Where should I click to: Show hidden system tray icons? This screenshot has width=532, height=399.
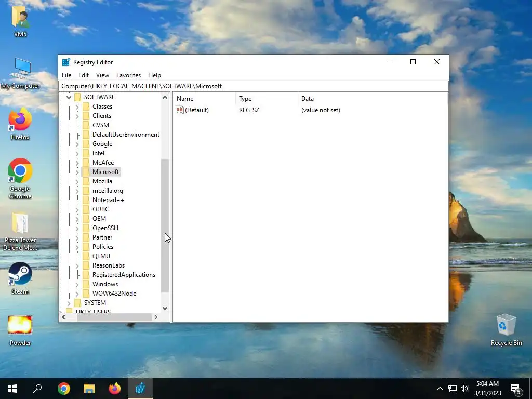click(440, 389)
